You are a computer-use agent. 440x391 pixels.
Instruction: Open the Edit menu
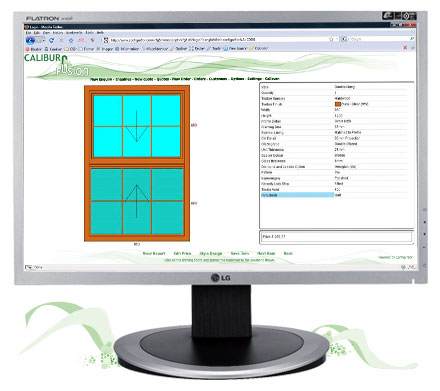(x=37, y=33)
